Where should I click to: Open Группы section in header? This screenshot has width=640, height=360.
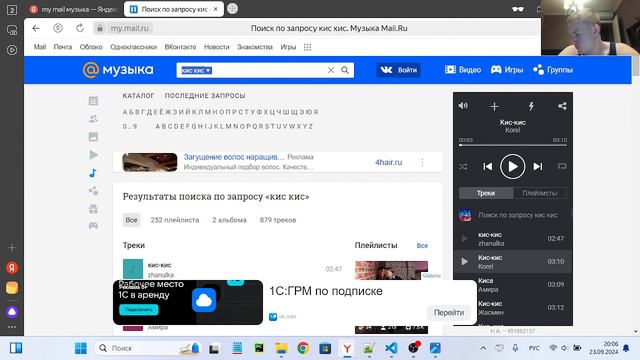(553, 70)
